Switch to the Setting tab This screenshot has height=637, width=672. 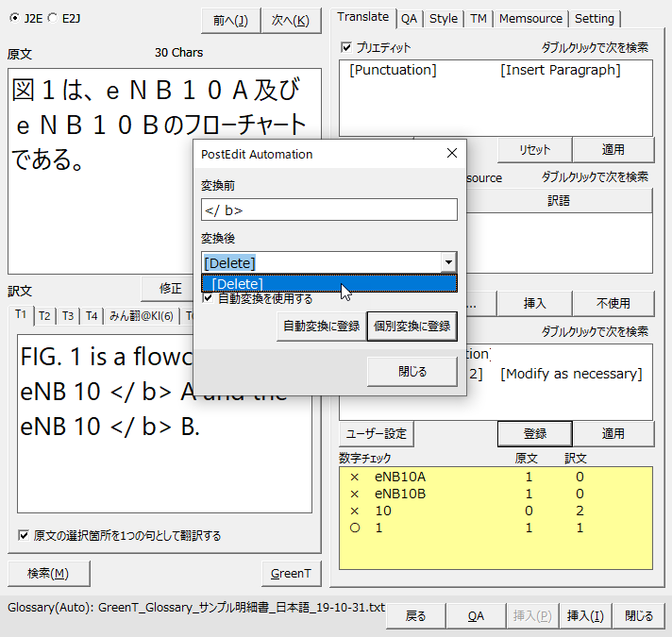[x=595, y=18]
